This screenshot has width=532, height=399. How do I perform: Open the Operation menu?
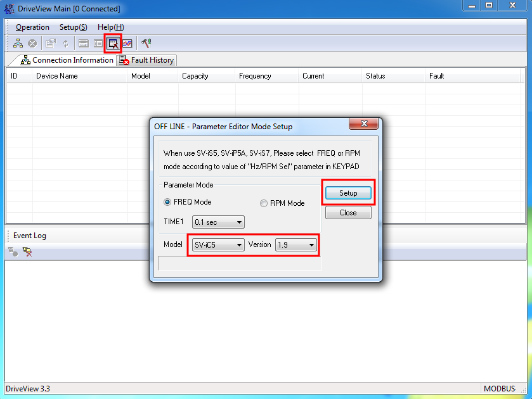click(32, 27)
